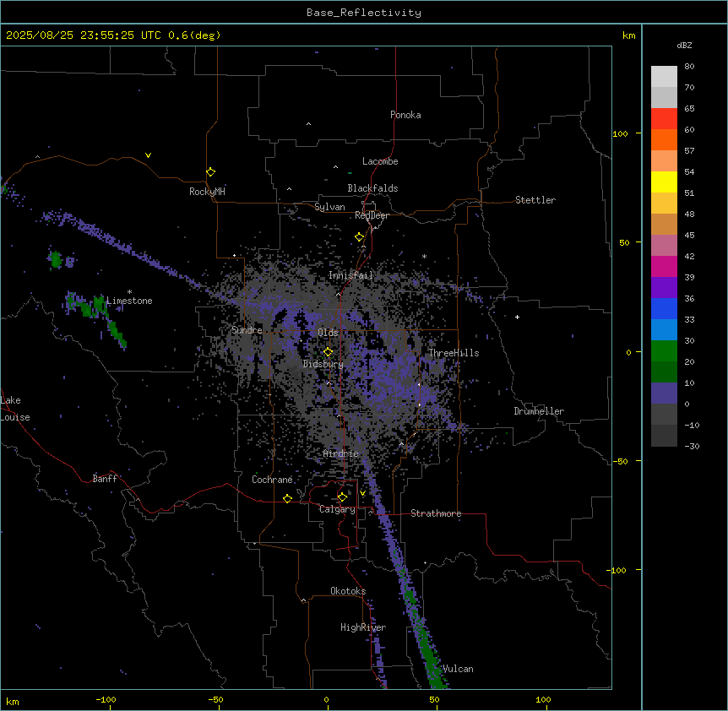The width and height of the screenshot is (728, 711).
Task: Click the Lake Louise label
Action: pyautogui.click(x=15, y=409)
